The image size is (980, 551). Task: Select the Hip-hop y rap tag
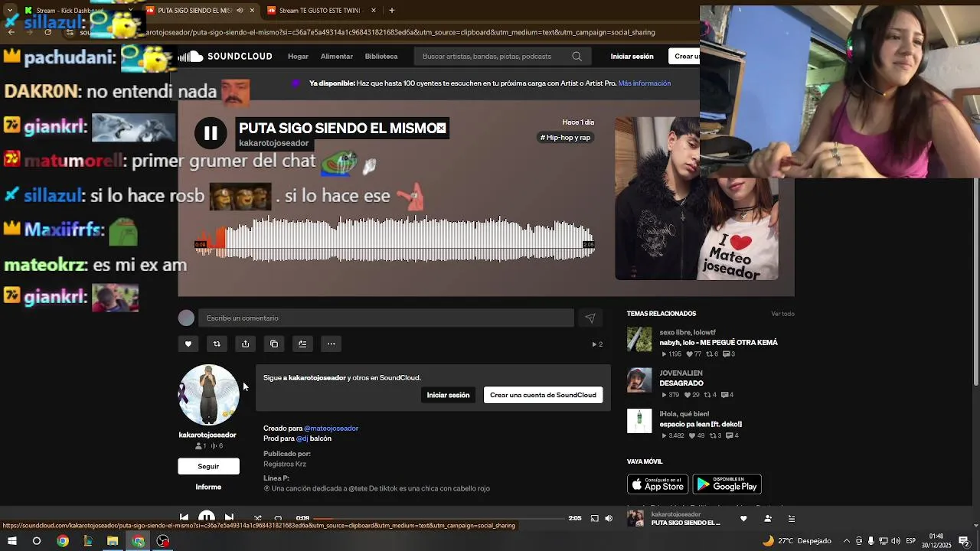(x=566, y=138)
